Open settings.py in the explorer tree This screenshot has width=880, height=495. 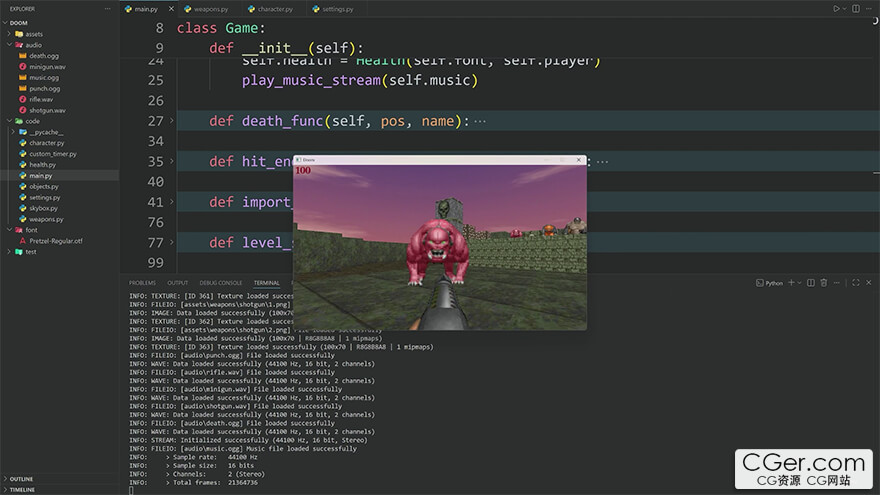click(x=44, y=198)
